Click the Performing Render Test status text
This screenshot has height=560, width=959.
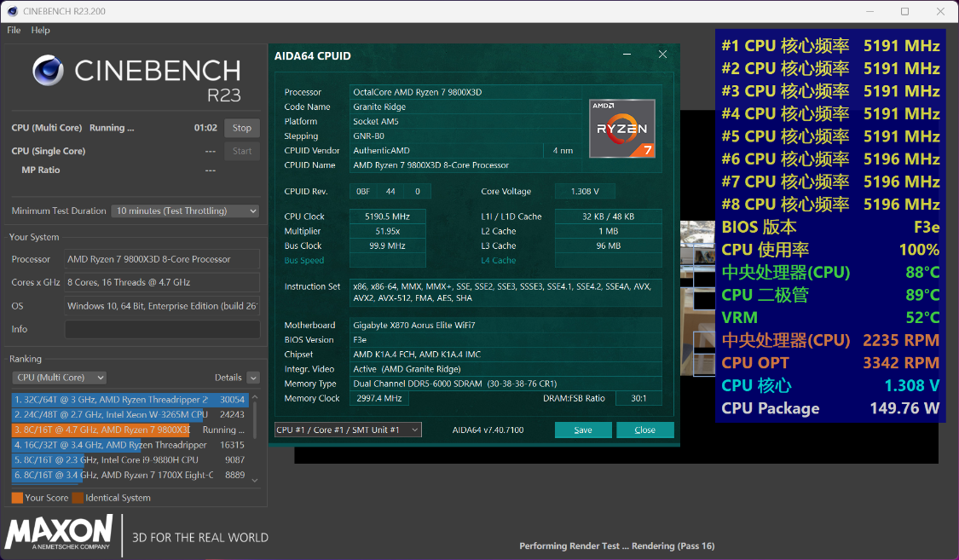tap(616, 546)
